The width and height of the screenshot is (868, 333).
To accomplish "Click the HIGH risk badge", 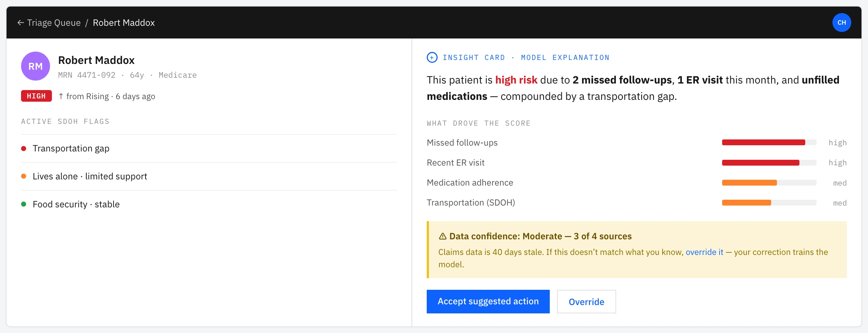I will 36,96.
